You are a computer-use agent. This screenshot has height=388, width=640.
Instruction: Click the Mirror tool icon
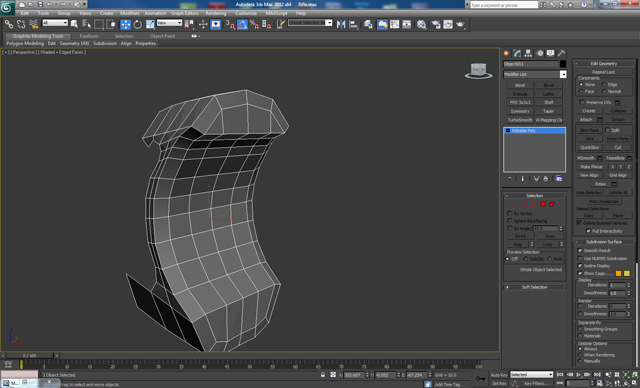pos(341,24)
